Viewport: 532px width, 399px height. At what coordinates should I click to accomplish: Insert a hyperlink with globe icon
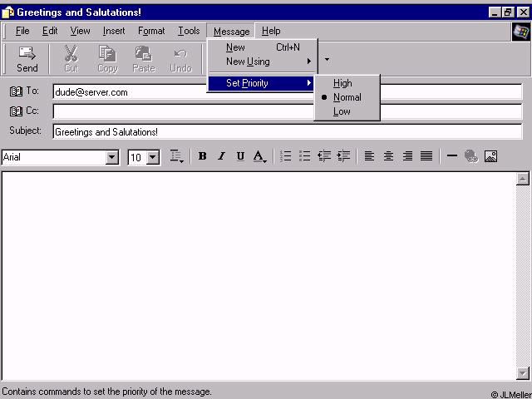tap(471, 156)
